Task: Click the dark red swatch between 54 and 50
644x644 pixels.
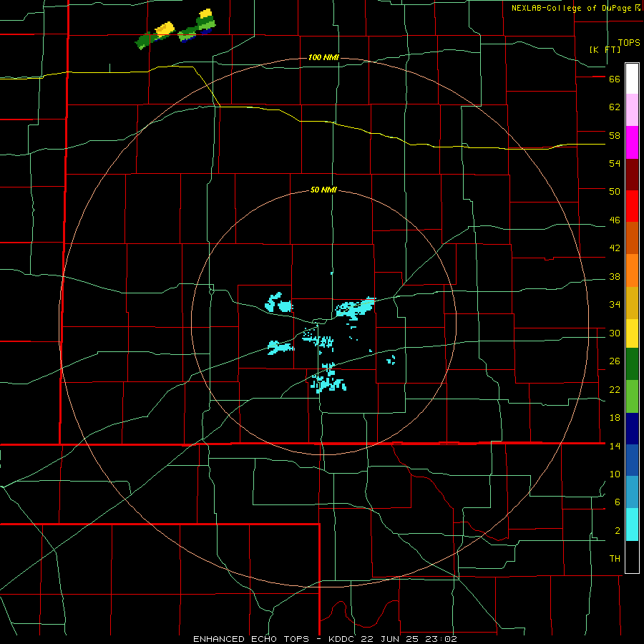Action: pyautogui.click(x=632, y=175)
